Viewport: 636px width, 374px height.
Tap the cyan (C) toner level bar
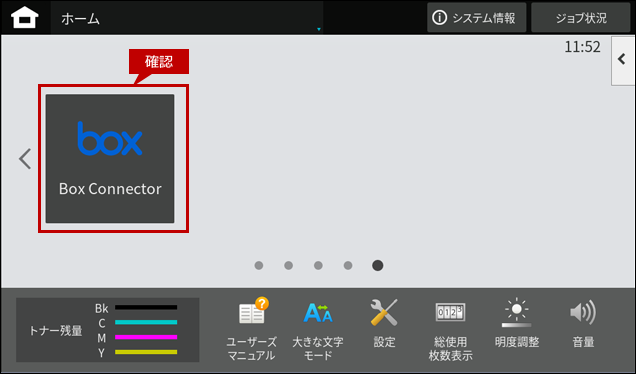coord(146,322)
